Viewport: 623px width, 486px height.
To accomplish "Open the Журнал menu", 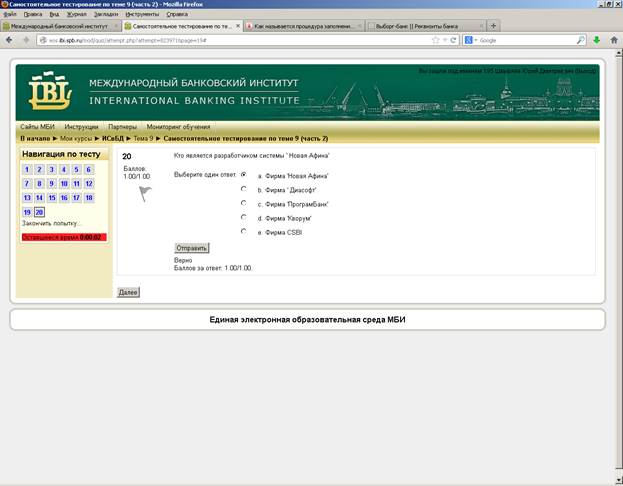I will [x=77, y=14].
